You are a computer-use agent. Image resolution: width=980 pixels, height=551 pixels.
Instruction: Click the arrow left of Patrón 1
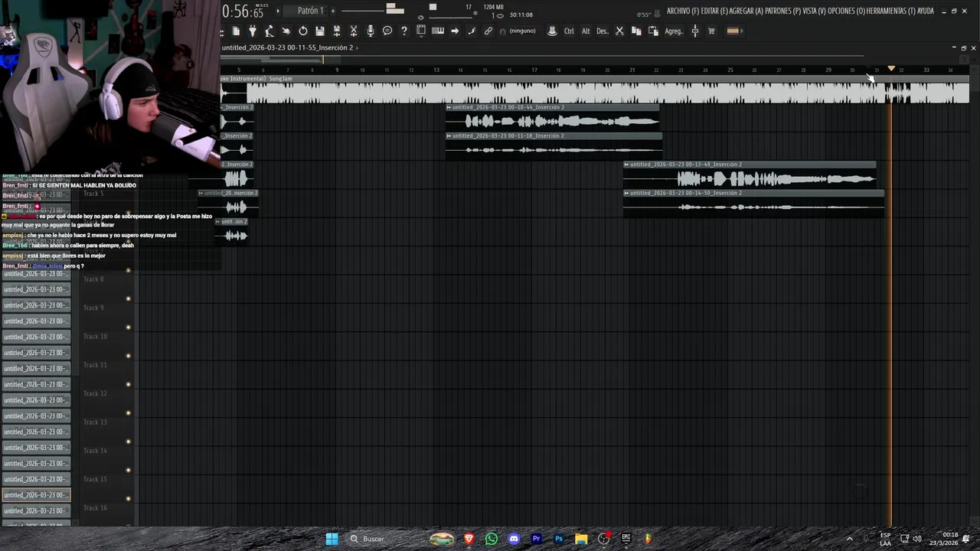click(x=278, y=11)
